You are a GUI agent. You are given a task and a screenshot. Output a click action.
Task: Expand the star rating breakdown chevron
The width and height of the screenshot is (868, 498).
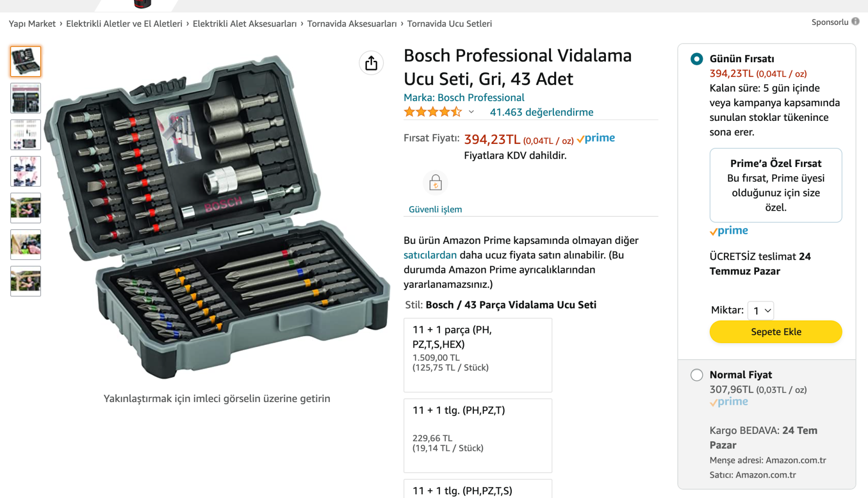[471, 112]
